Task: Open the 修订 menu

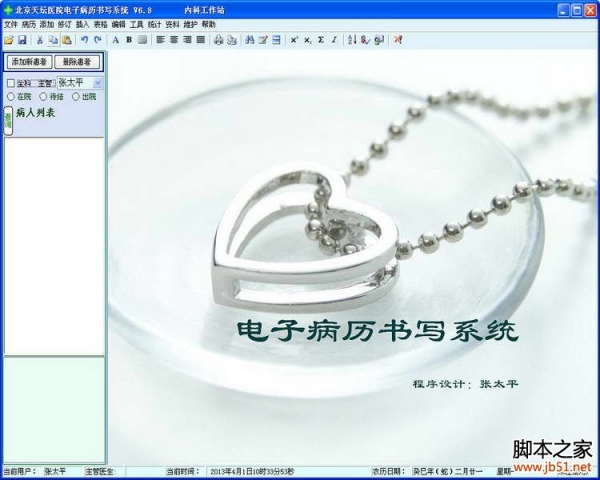Action: (x=65, y=24)
